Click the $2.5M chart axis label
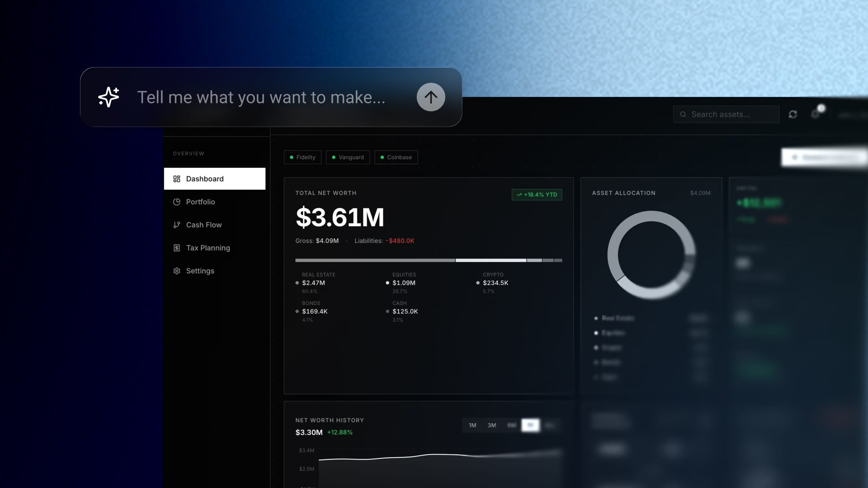This screenshot has width=868, height=488. pyautogui.click(x=307, y=469)
